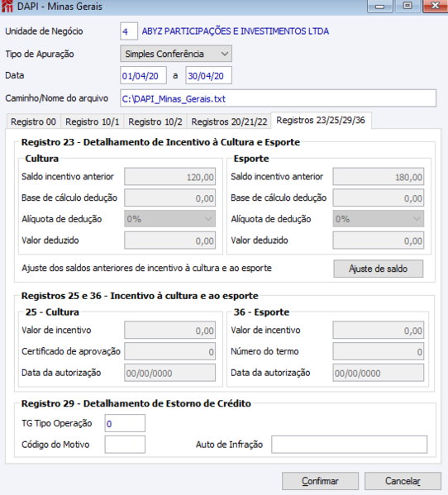
Task: Click the Auto de Infração field
Action: click(x=349, y=445)
